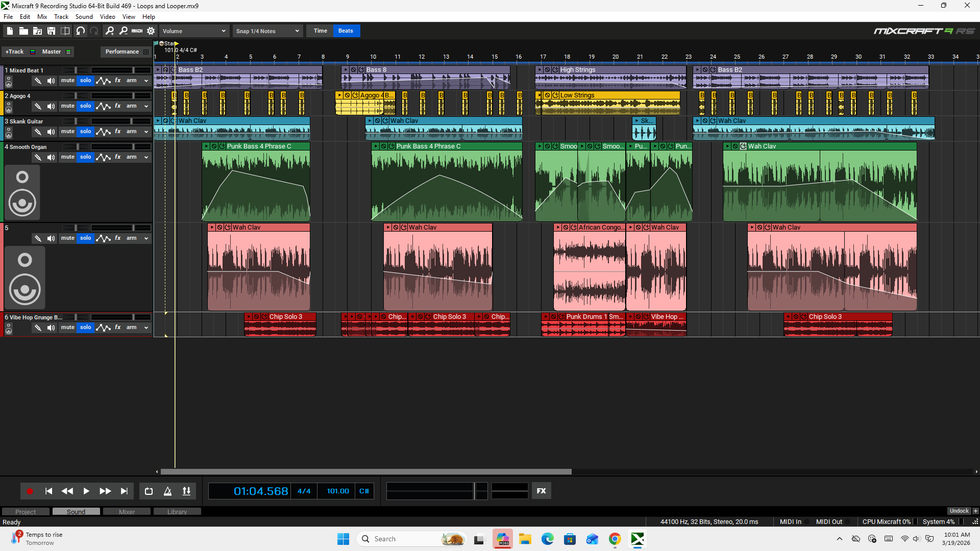The width and height of the screenshot is (980, 551).
Task: Arm the Mixed Beat 1 track
Action: point(131,81)
